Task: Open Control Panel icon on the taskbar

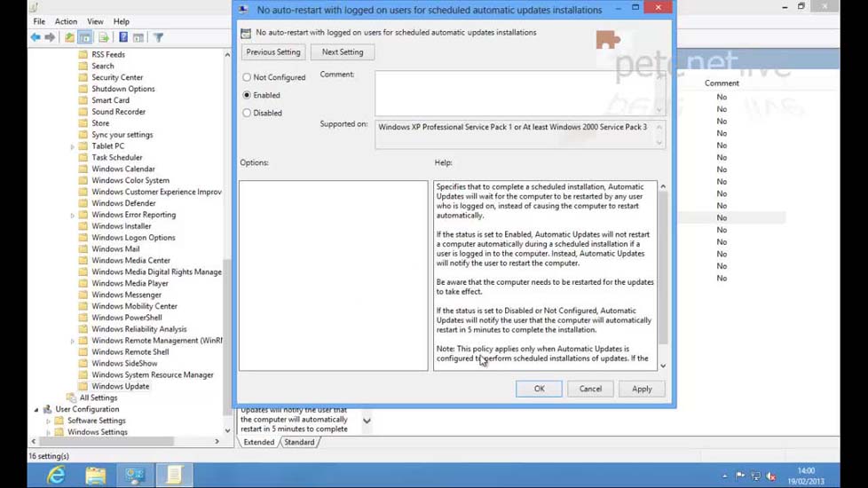Action: [x=135, y=476]
